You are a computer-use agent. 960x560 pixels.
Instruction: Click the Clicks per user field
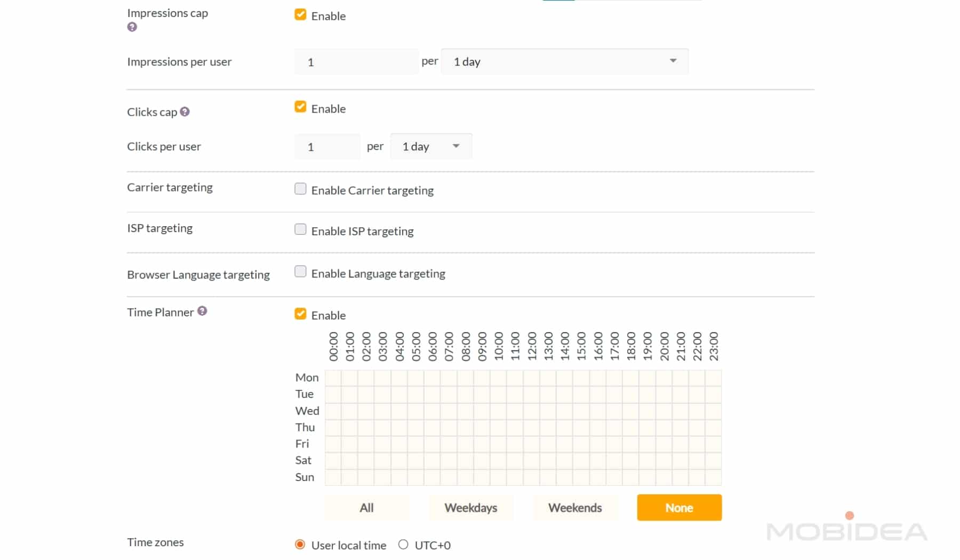(327, 147)
